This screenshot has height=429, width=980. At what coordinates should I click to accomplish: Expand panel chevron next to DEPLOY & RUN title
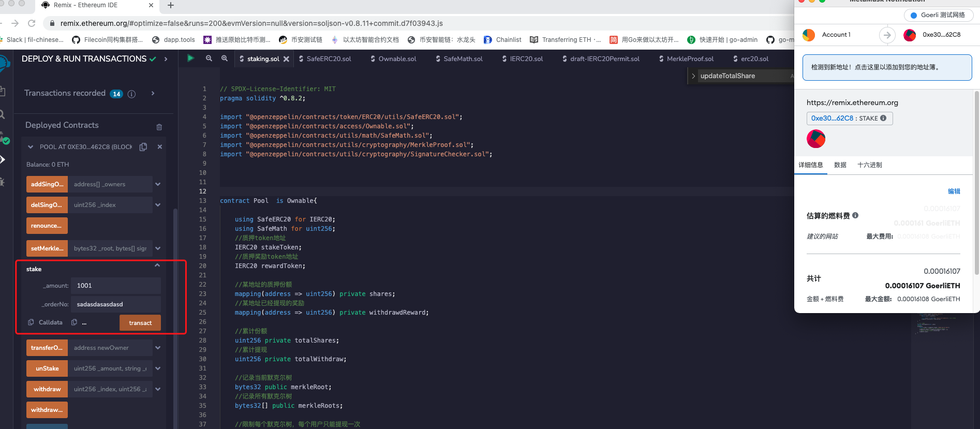[166, 59]
